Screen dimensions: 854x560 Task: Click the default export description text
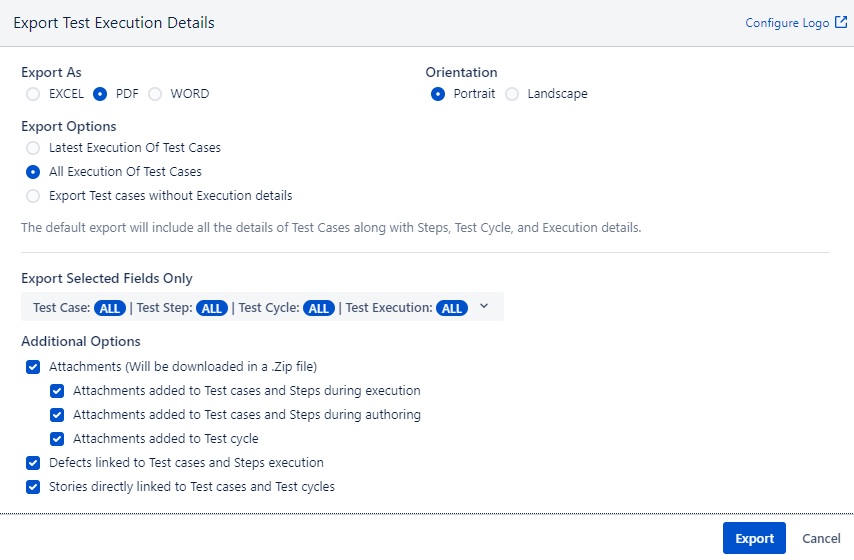click(x=331, y=228)
